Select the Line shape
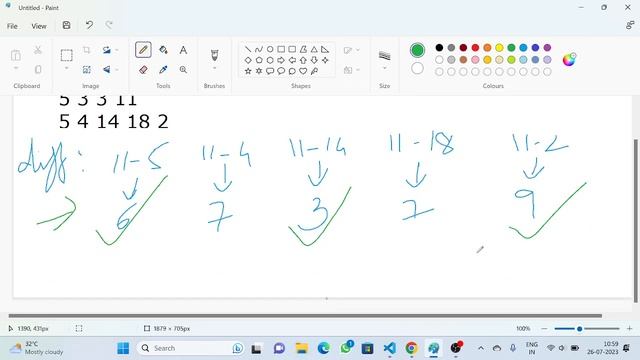The width and height of the screenshot is (640, 360). (248, 49)
